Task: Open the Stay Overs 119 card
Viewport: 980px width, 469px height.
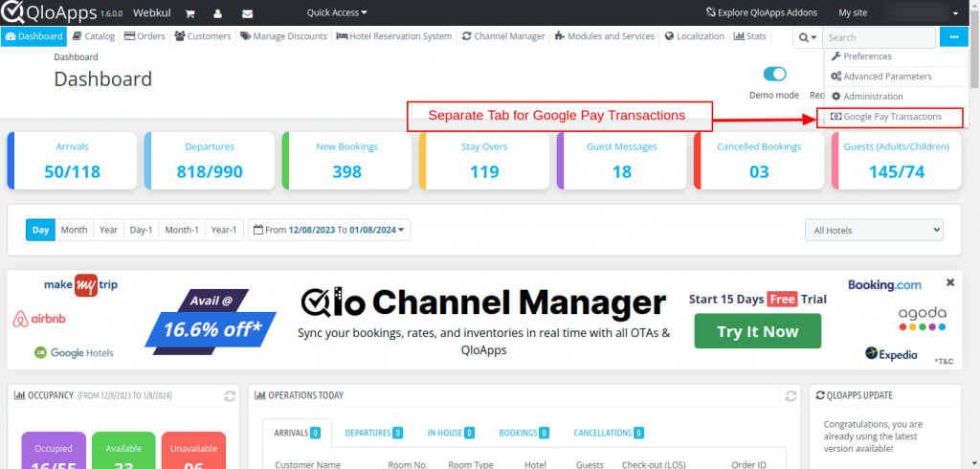Action: click(484, 161)
